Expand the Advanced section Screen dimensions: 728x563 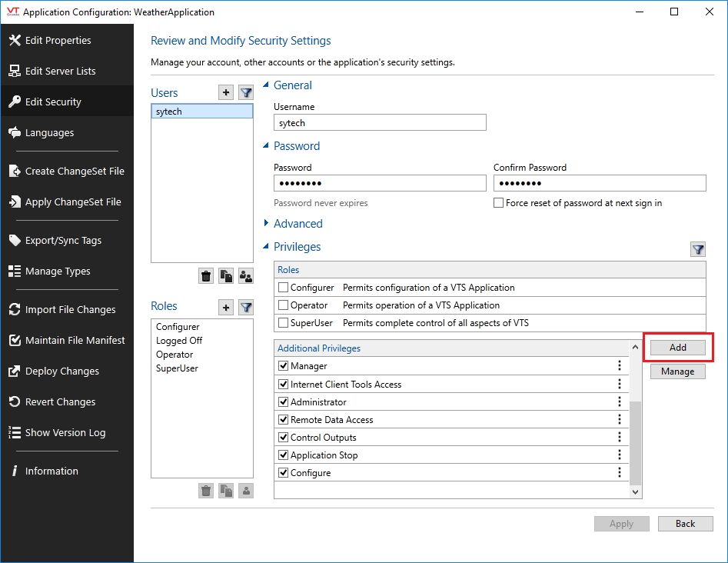tap(266, 223)
